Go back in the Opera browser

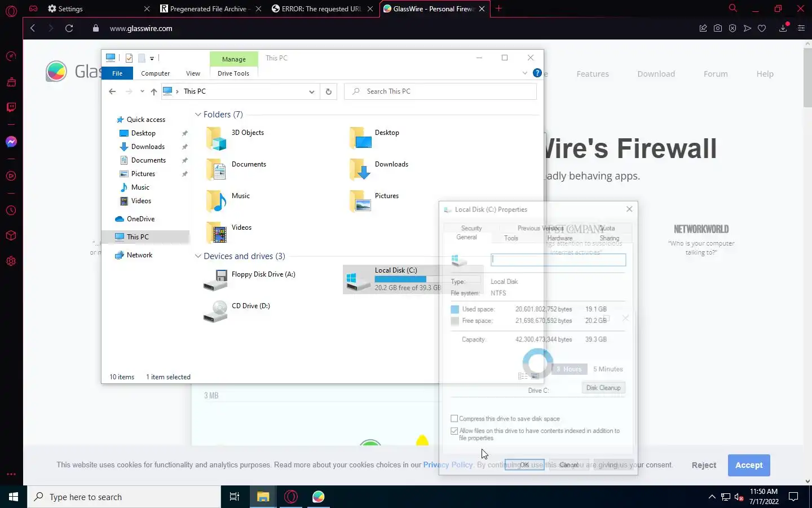pyautogui.click(x=33, y=28)
